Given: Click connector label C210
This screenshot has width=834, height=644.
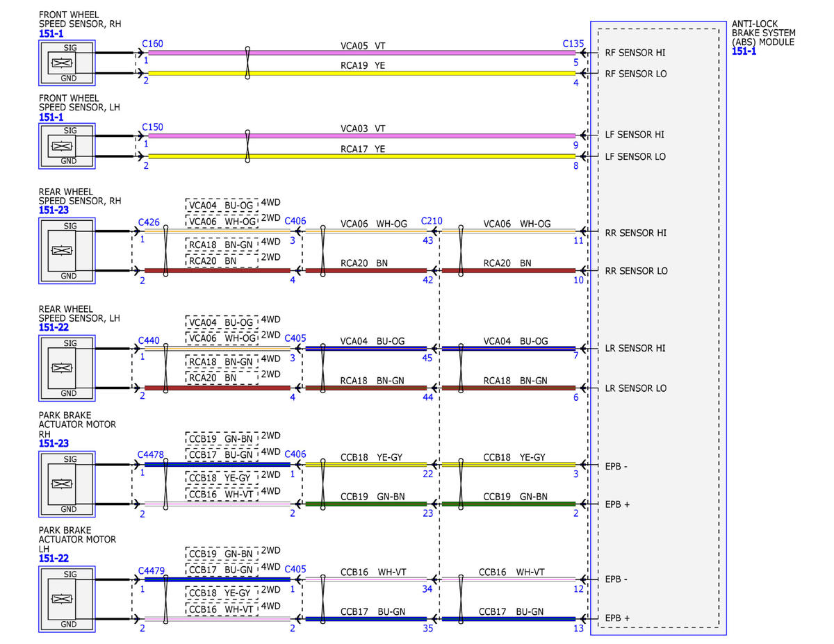Looking at the screenshot, I should click(x=432, y=221).
